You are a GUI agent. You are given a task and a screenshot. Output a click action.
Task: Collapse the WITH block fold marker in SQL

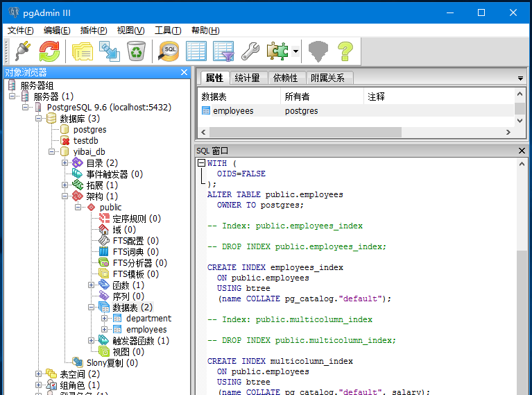(201, 163)
